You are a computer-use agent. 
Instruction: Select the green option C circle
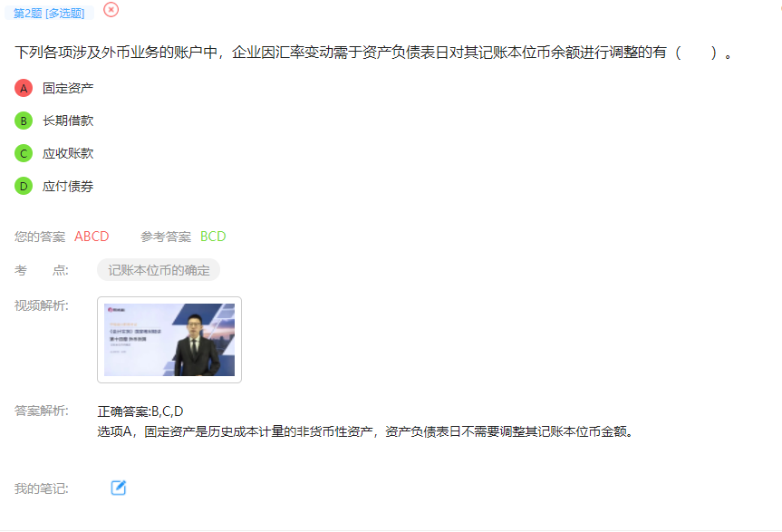pyautogui.click(x=24, y=153)
